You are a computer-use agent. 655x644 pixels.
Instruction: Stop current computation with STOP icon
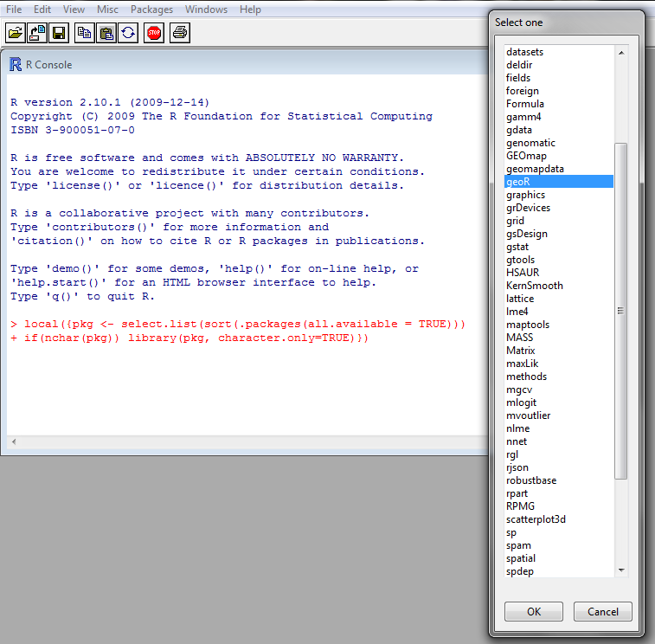[x=154, y=33]
